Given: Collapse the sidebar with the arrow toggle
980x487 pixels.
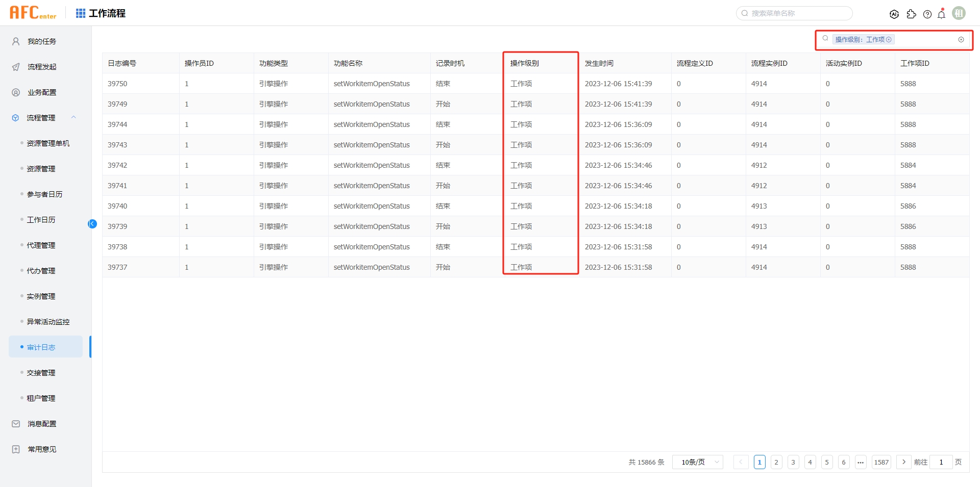Looking at the screenshot, I should 92,224.
